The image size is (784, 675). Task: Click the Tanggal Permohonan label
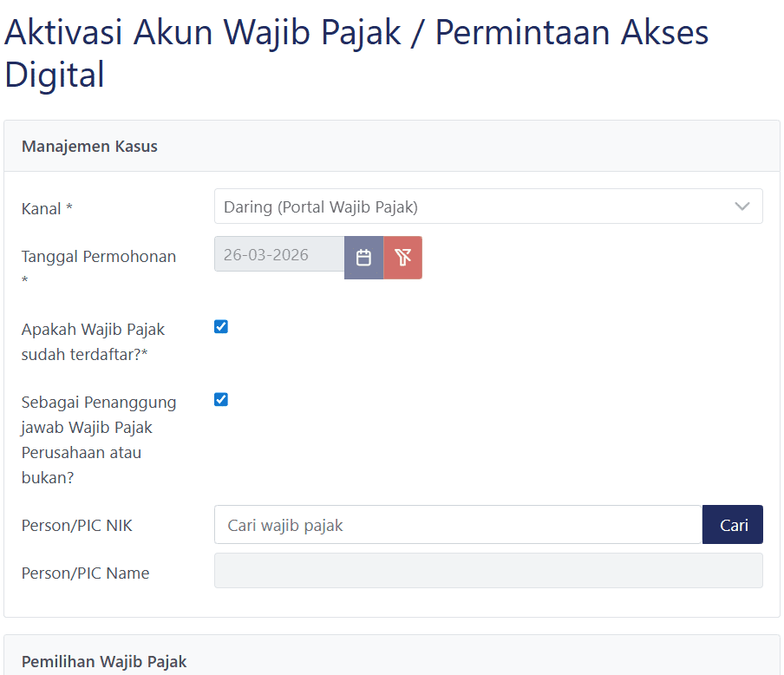(98, 257)
